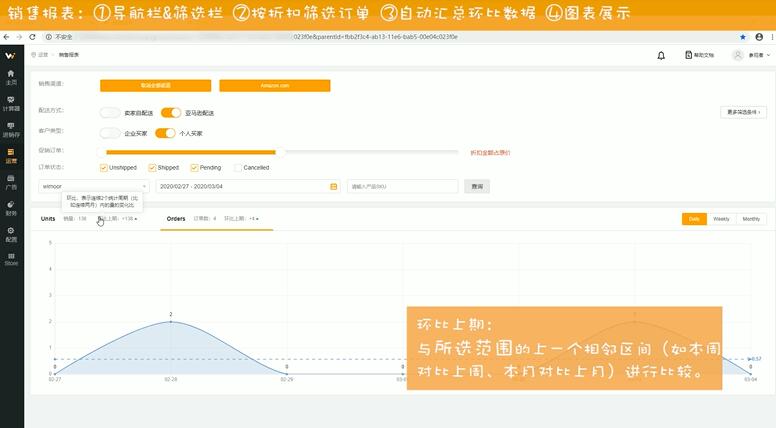Expand the wimoor store dropdown
This screenshot has width=776, height=428.
(93, 186)
